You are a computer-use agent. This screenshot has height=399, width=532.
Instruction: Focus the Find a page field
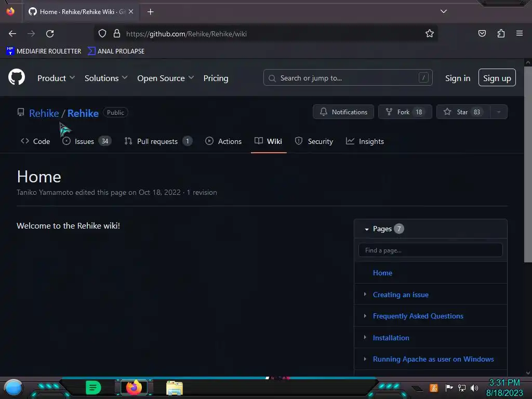click(x=430, y=250)
